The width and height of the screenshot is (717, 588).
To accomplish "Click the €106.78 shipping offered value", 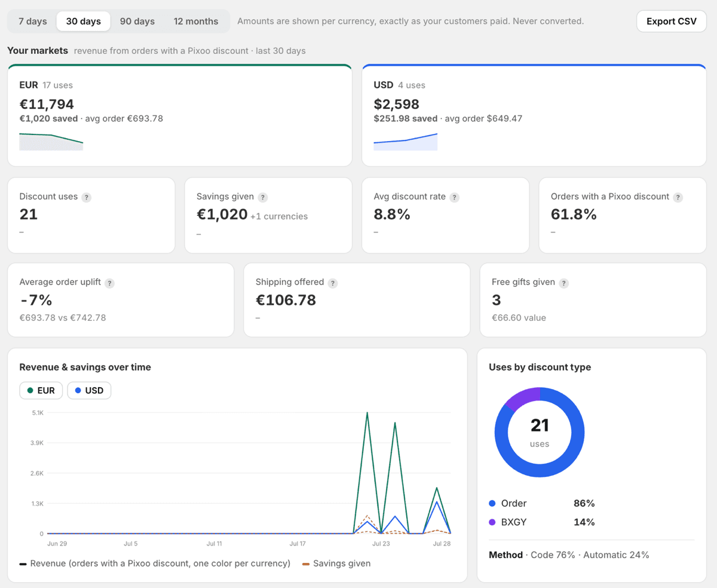I will 286,300.
